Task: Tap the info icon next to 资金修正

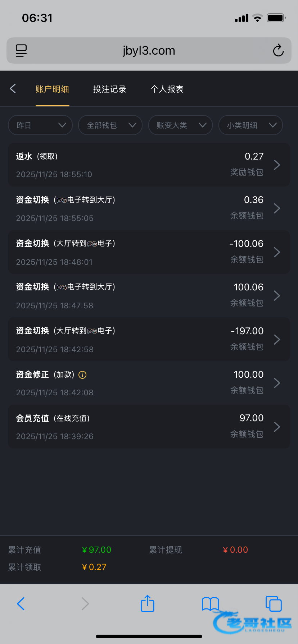Action: tap(82, 375)
